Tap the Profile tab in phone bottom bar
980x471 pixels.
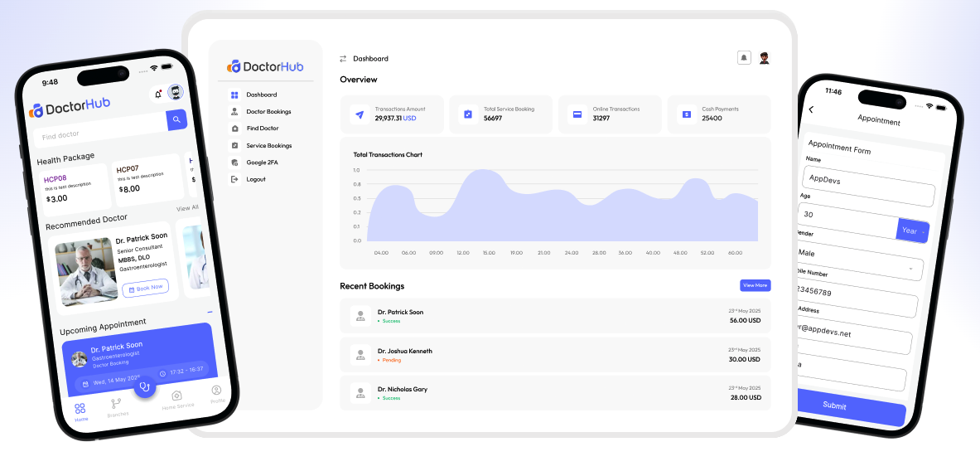coord(217,394)
